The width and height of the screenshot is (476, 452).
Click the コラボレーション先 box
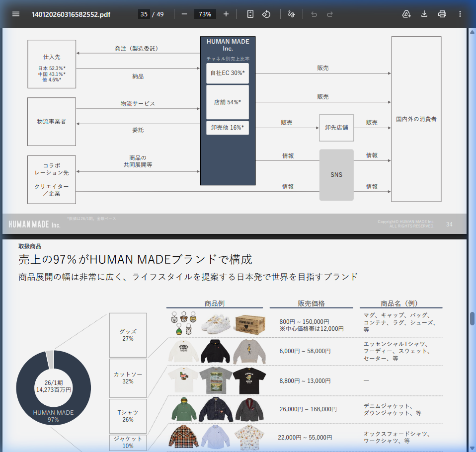point(52,180)
